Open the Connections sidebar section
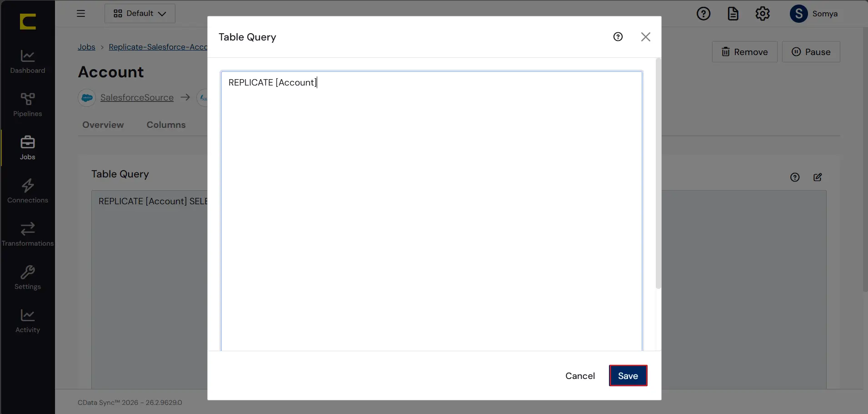This screenshot has width=868, height=414. point(28,192)
